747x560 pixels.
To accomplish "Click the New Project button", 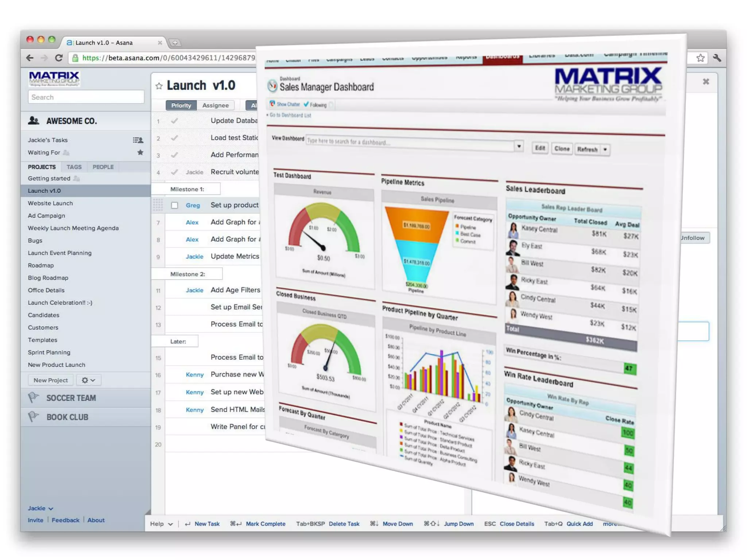I will tap(50, 380).
